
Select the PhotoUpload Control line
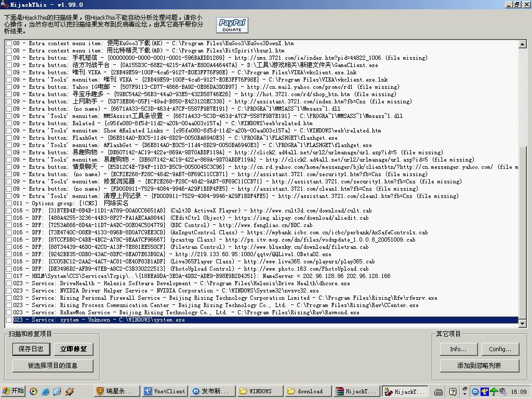pyautogui.click(x=191, y=269)
